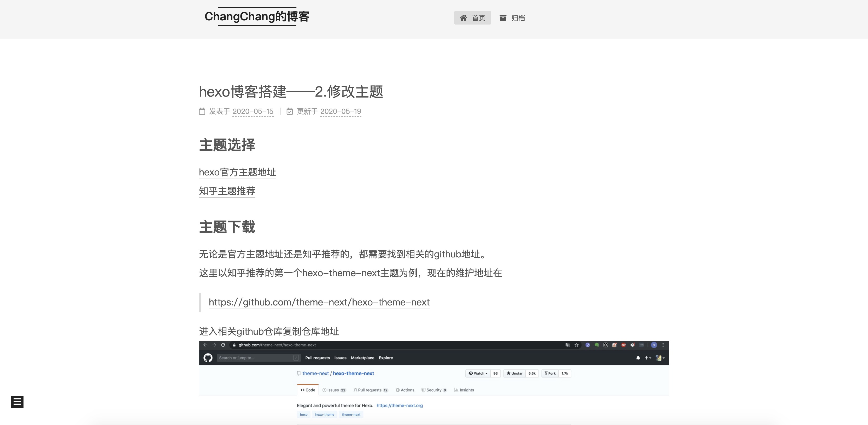Open Explore in the GitHub navigation
This screenshot has width=868, height=425.
(386, 358)
